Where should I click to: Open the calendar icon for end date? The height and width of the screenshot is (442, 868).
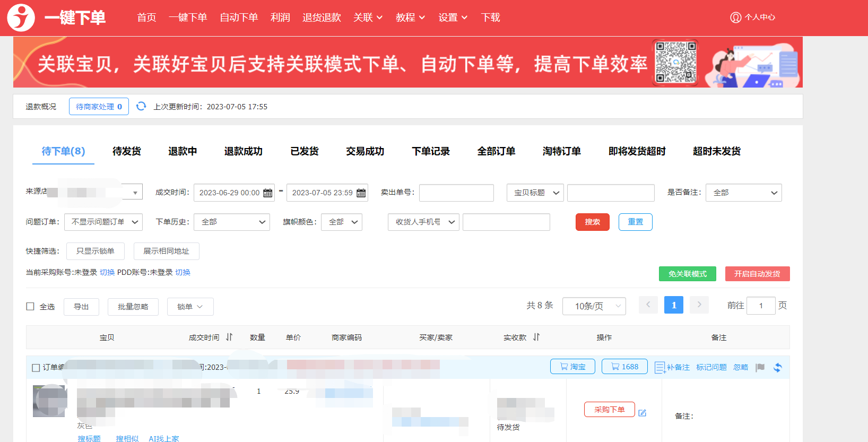(x=361, y=193)
